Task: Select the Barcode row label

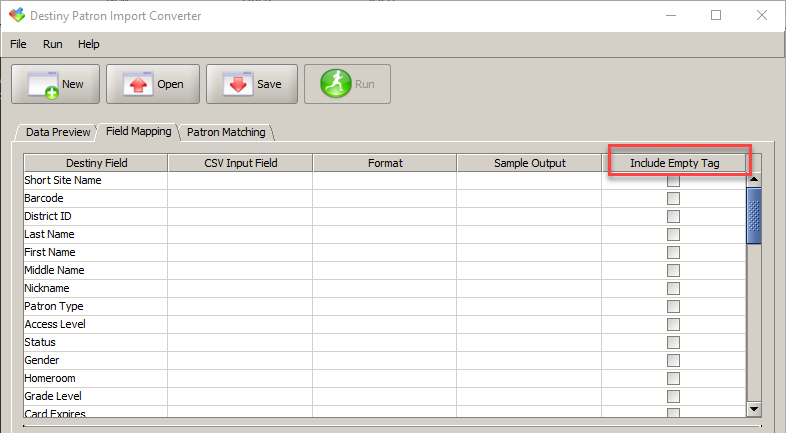Action: (x=44, y=198)
